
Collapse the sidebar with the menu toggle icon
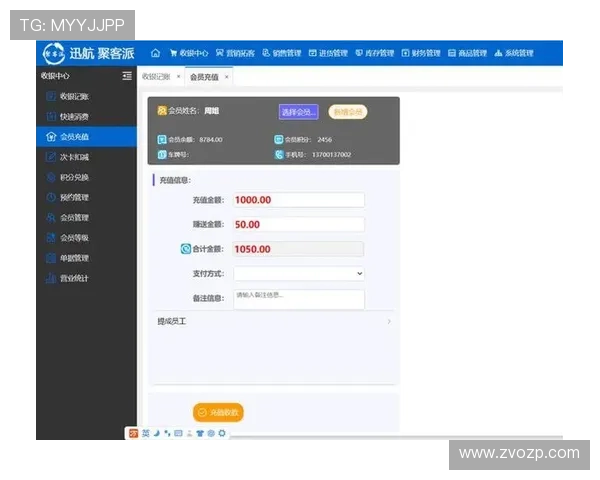click(x=127, y=76)
